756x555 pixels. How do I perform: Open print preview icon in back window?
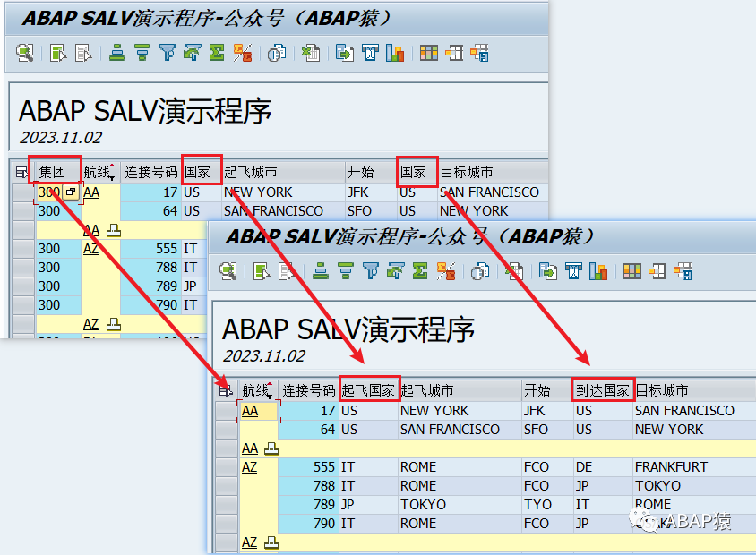tap(277, 53)
